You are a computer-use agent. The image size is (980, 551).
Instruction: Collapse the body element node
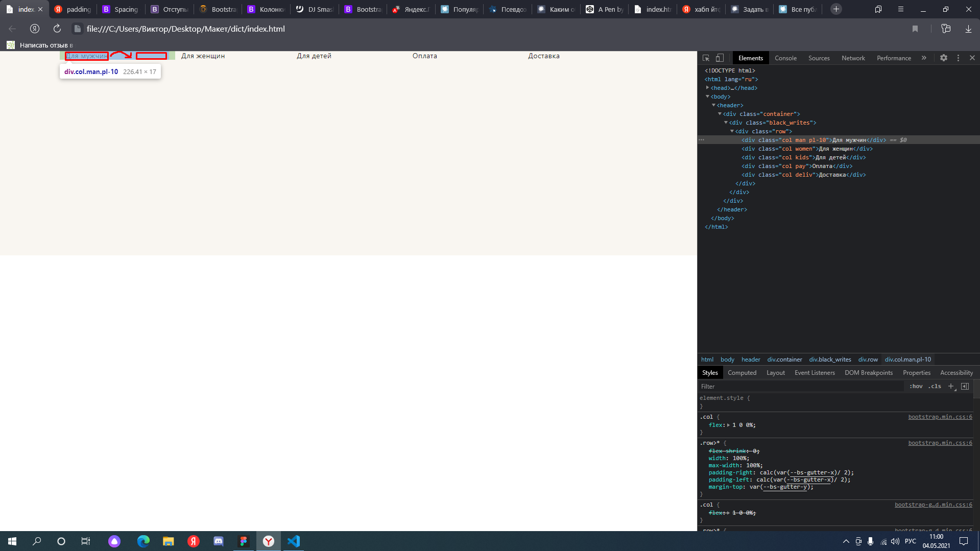coord(708,97)
